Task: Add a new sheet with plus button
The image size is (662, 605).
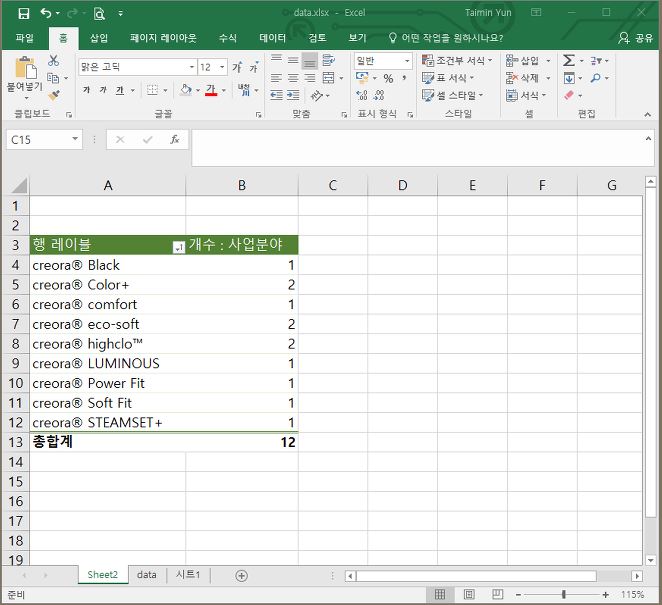Action: (x=241, y=575)
